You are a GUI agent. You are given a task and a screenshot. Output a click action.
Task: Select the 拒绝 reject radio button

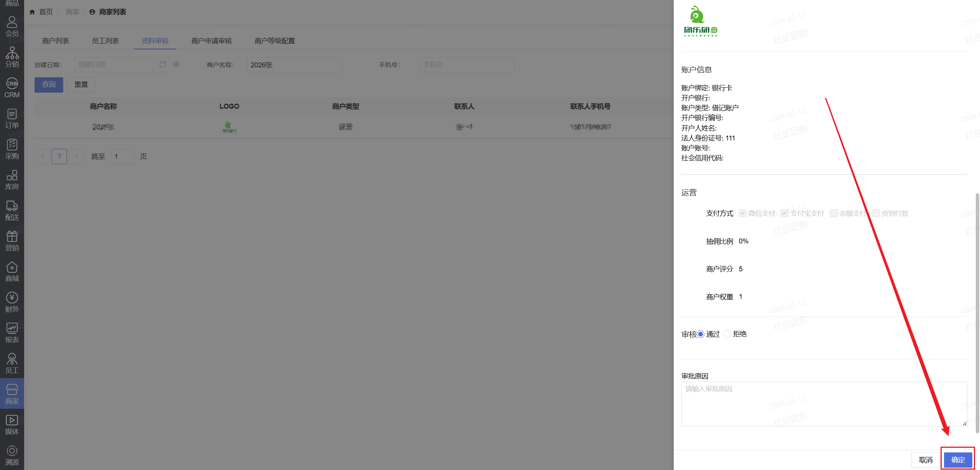[727, 334]
